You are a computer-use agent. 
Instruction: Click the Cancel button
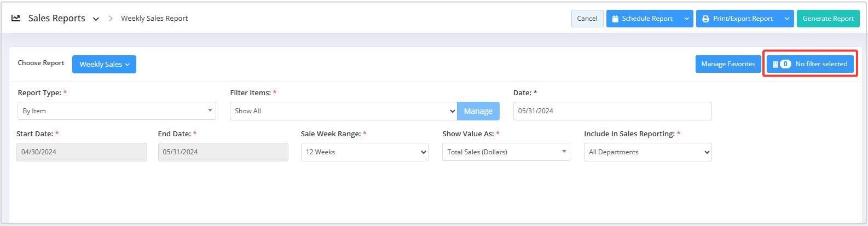(x=587, y=19)
